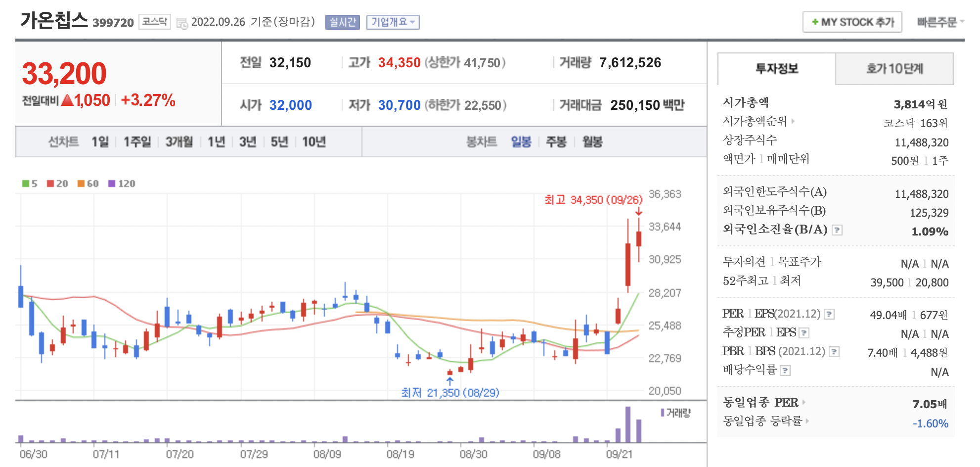Click the tallest purple volume bar
The height and width of the screenshot is (467, 980).
tap(628, 424)
